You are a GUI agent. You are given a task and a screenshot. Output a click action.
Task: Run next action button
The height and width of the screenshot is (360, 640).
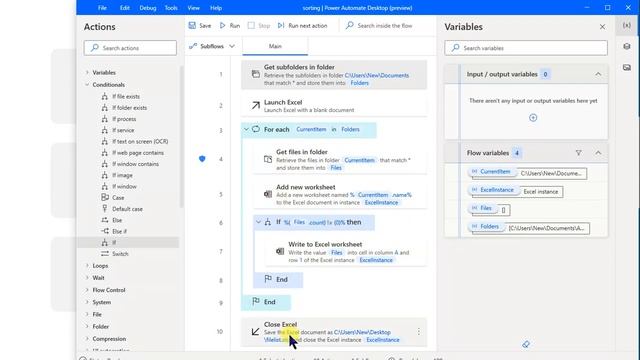click(x=302, y=25)
